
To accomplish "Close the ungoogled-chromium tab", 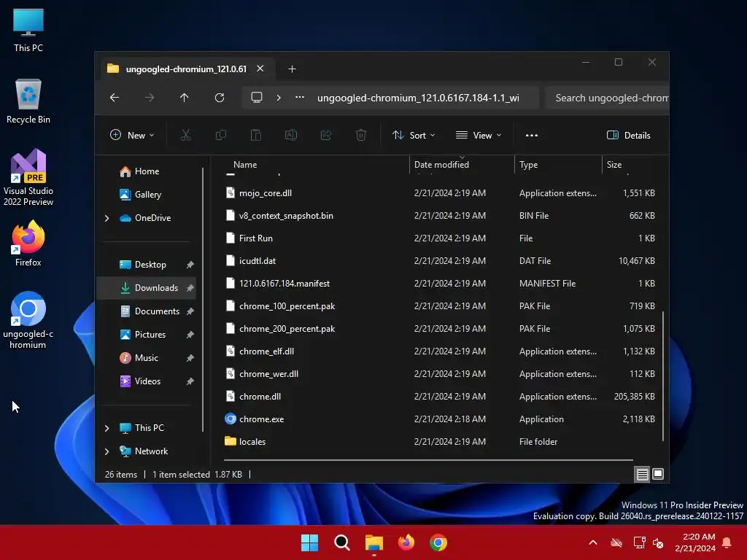I will (260, 69).
